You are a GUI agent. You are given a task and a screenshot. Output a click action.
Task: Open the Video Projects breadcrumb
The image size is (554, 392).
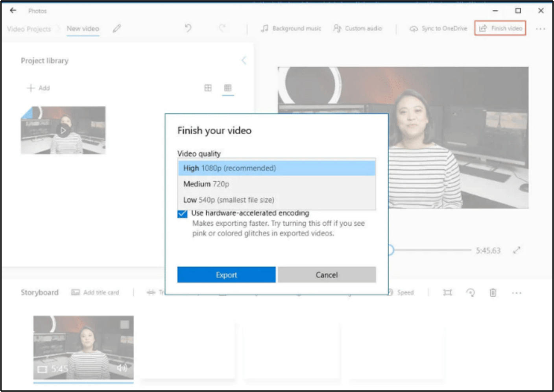pyautogui.click(x=29, y=29)
